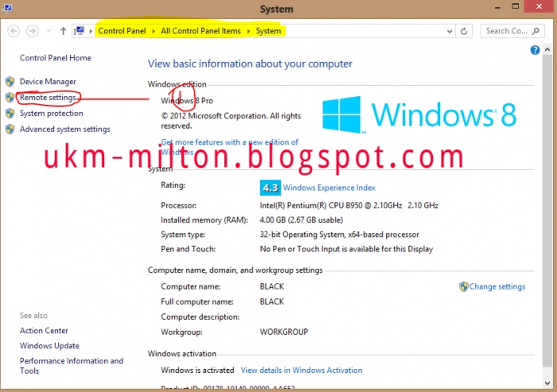Click the search magnifier icon

536,31
